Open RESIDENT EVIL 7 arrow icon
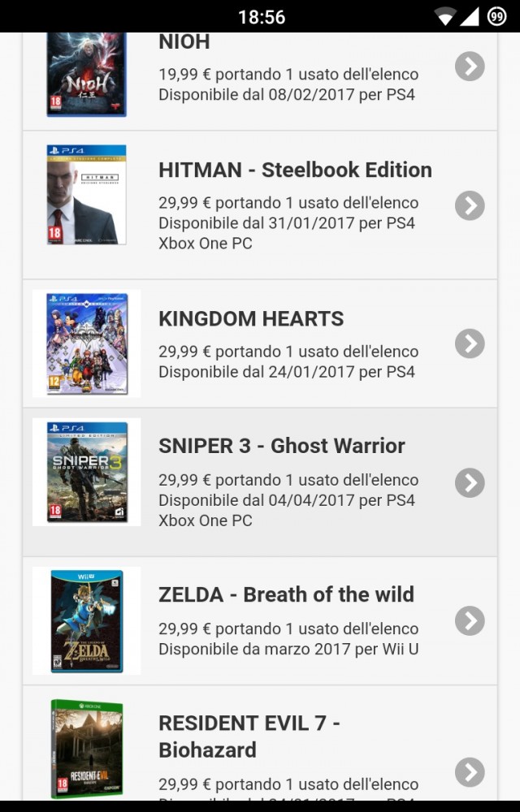Screen dimensions: 520x812 coord(470,772)
